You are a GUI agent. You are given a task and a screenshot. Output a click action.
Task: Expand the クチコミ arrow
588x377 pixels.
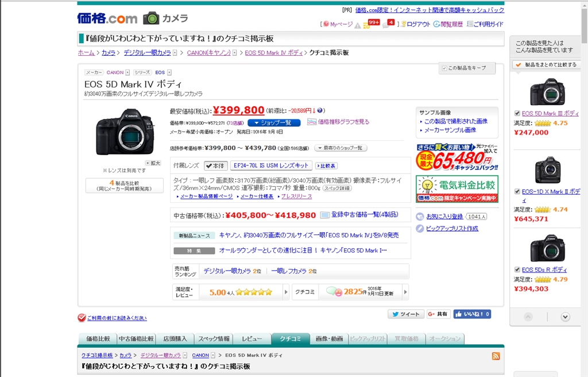[405, 292]
